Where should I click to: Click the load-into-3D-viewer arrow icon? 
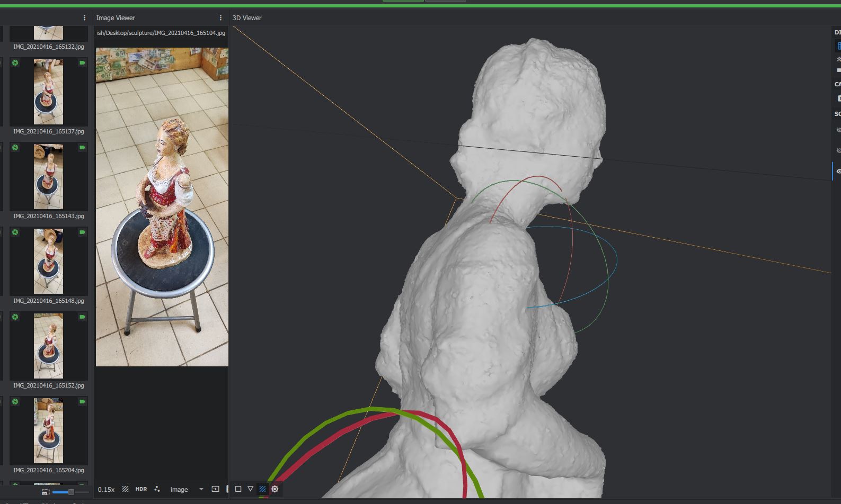[x=215, y=489]
